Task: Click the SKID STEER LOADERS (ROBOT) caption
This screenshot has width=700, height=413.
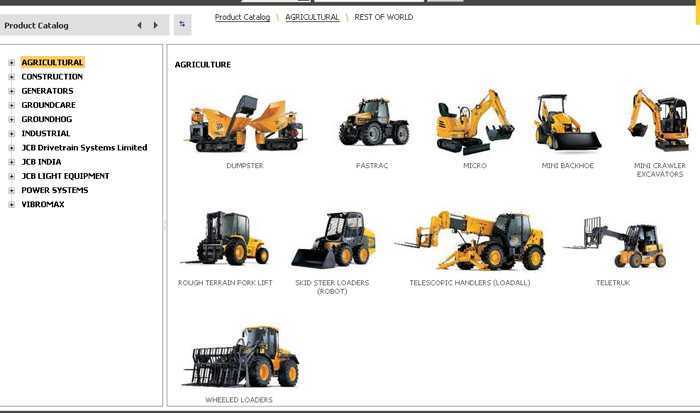Action: pyautogui.click(x=332, y=287)
